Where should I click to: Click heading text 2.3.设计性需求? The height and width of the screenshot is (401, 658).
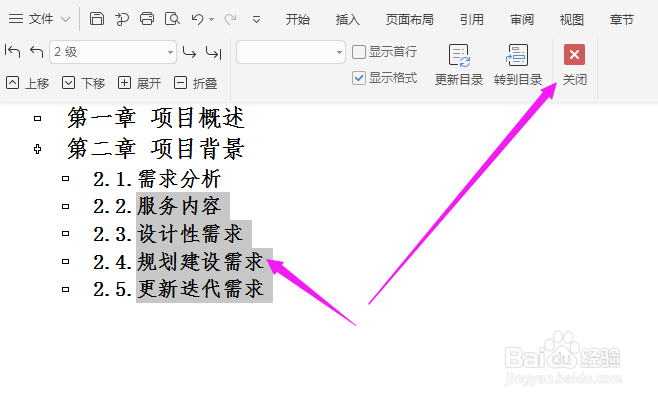click(x=168, y=234)
